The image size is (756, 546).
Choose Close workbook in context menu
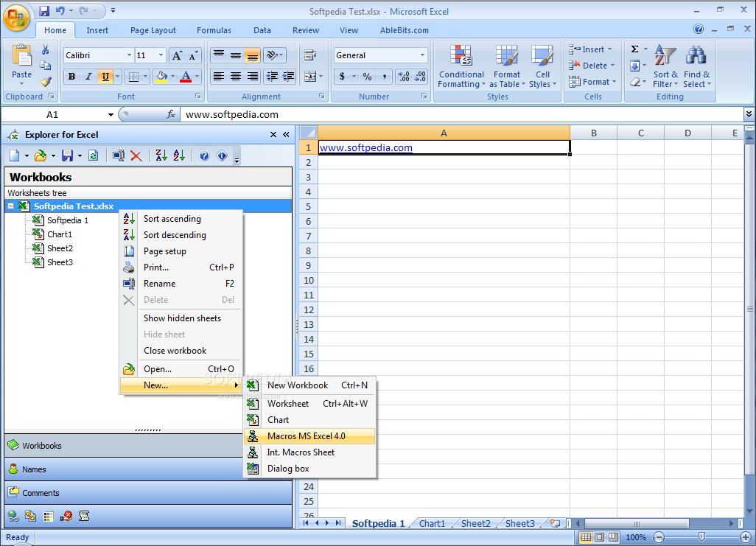click(x=181, y=351)
